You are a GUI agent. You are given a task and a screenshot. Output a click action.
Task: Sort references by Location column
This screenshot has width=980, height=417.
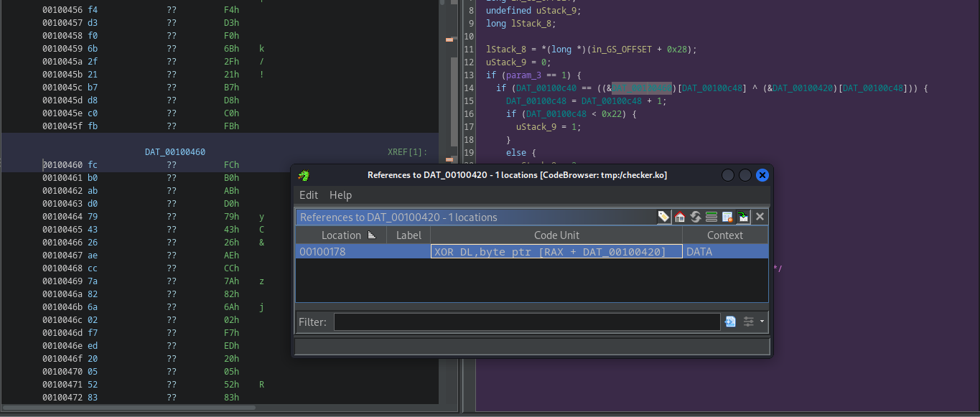point(341,235)
